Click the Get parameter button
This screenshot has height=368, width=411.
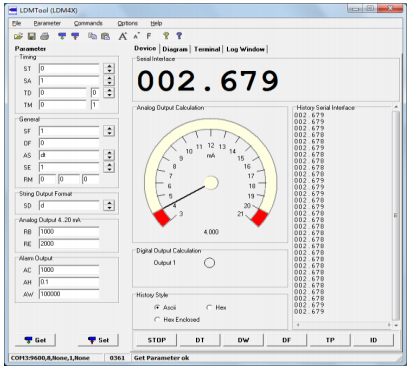[x=35, y=340]
